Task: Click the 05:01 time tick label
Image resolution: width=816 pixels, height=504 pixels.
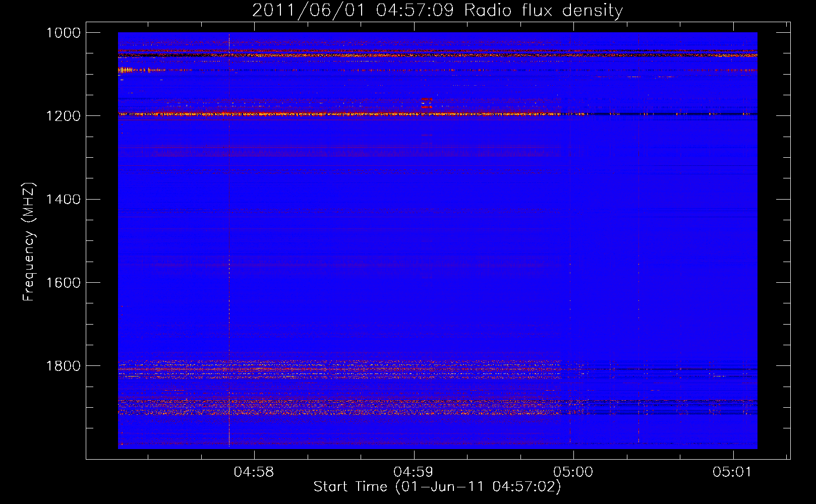Action: (x=732, y=472)
